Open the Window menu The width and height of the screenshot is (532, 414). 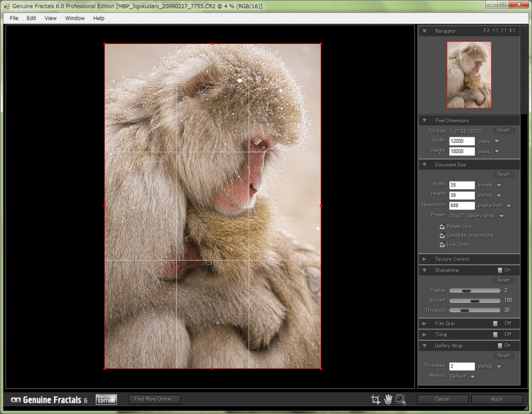click(75, 18)
